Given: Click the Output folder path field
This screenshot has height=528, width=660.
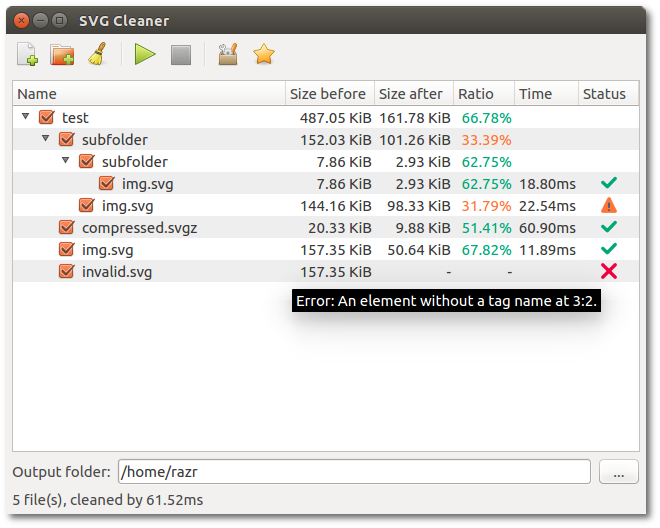Looking at the screenshot, I should (354, 472).
